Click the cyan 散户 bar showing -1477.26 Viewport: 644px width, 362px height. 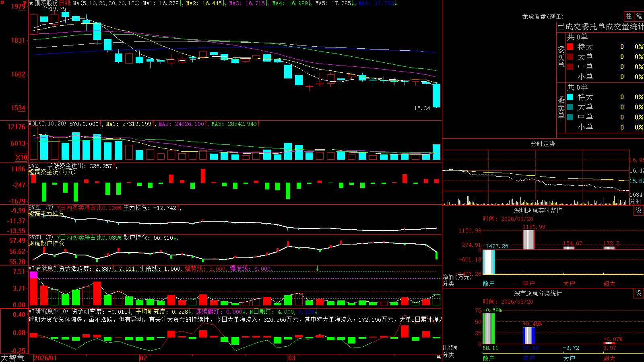[489, 262]
